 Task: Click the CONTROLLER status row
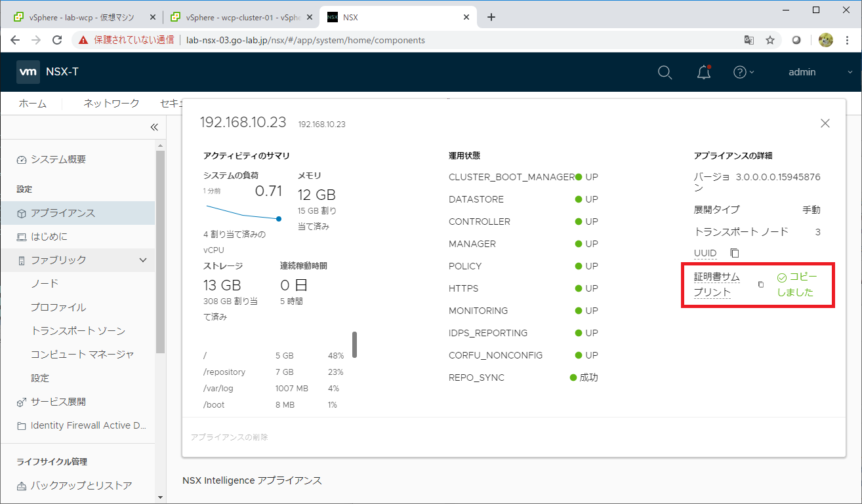click(523, 222)
